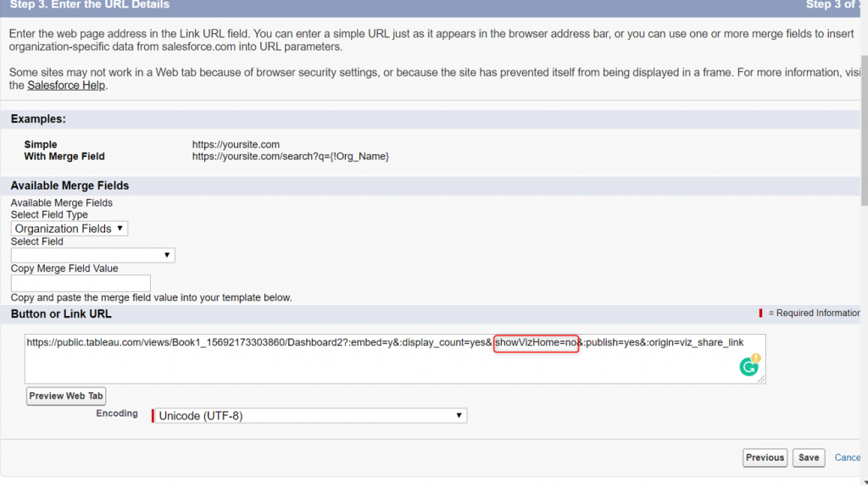This screenshot has height=488, width=868.
Task: Click the page scrollbar down arrow
Action: [x=863, y=481]
